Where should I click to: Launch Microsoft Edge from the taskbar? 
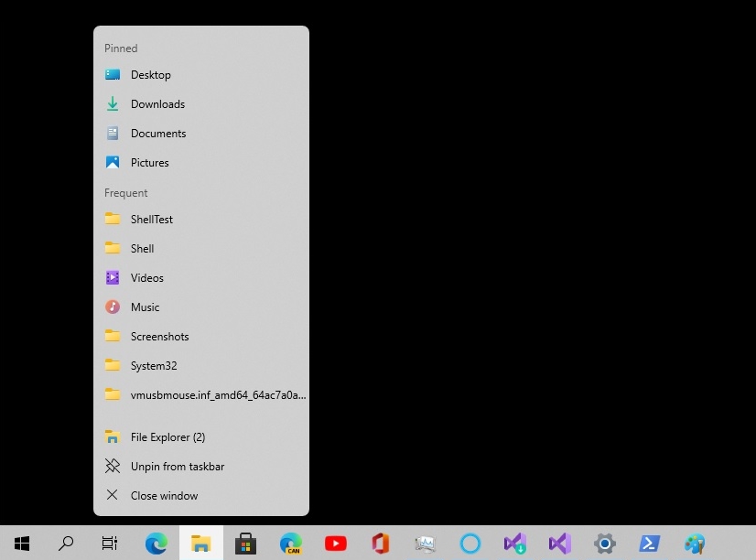[157, 544]
